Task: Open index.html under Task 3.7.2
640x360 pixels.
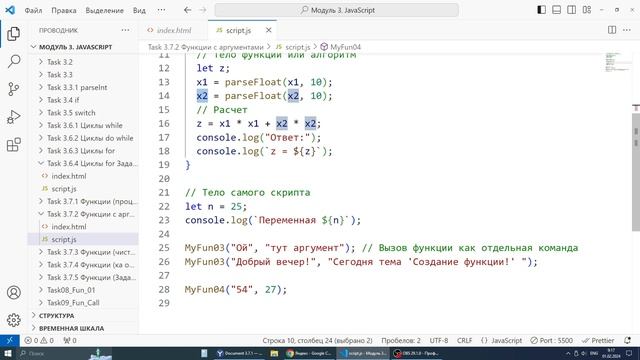Action: (x=83, y=227)
